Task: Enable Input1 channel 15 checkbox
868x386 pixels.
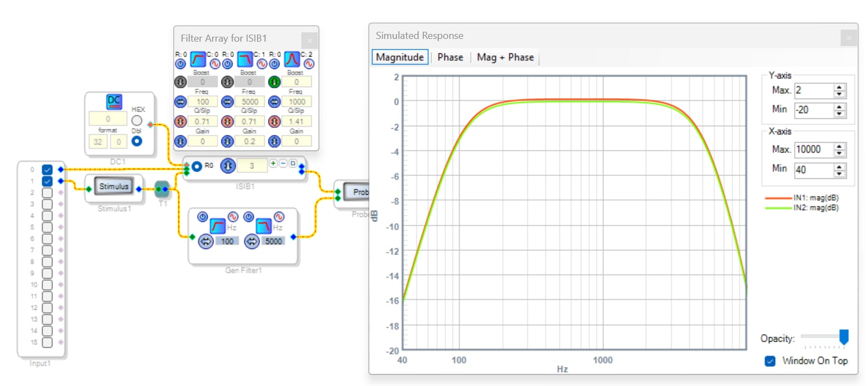Action: pos(47,342)
